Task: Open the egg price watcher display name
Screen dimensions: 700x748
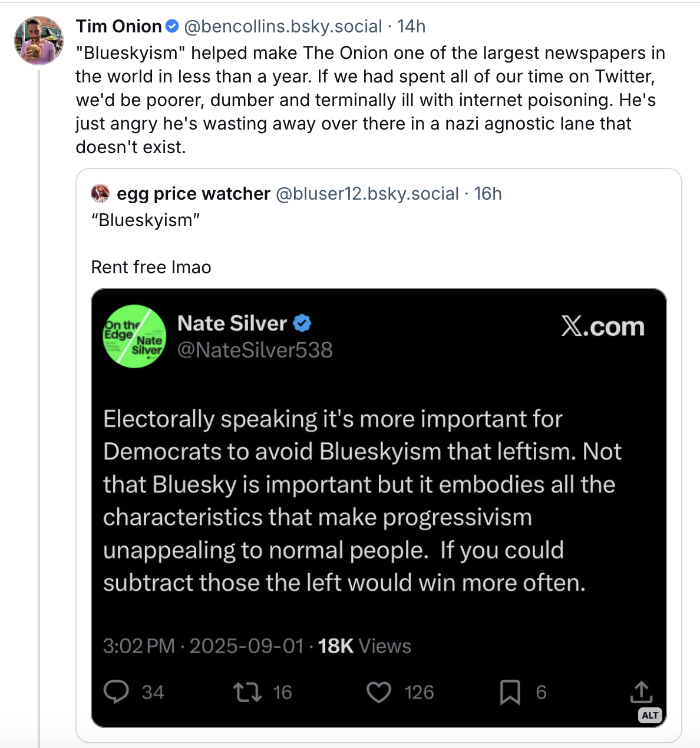Action: (193, 193)
